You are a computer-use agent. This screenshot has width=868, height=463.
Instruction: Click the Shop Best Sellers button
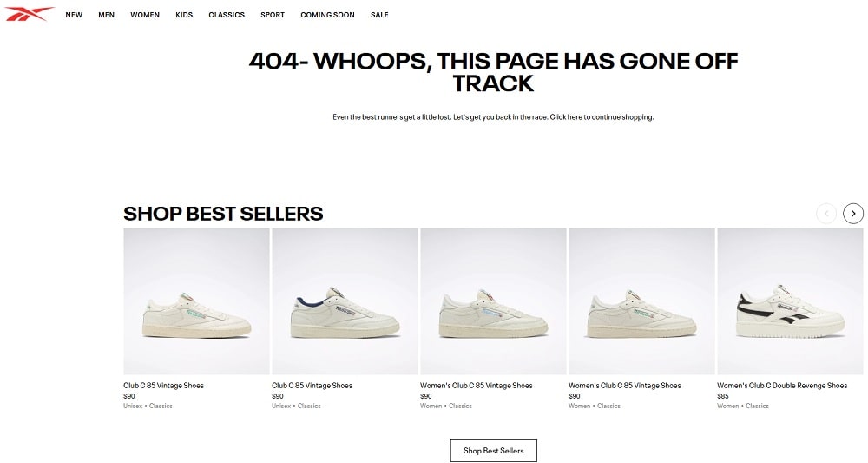(493, 450)
